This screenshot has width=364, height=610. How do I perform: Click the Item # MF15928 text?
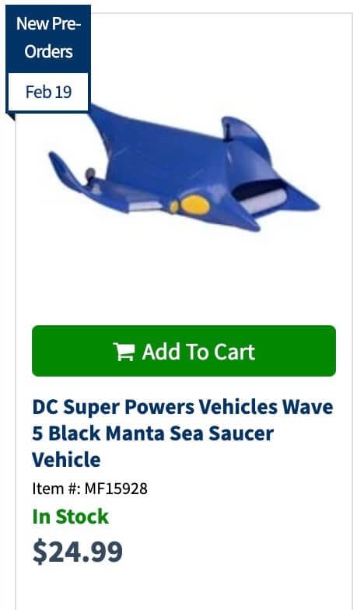[89, 489]
